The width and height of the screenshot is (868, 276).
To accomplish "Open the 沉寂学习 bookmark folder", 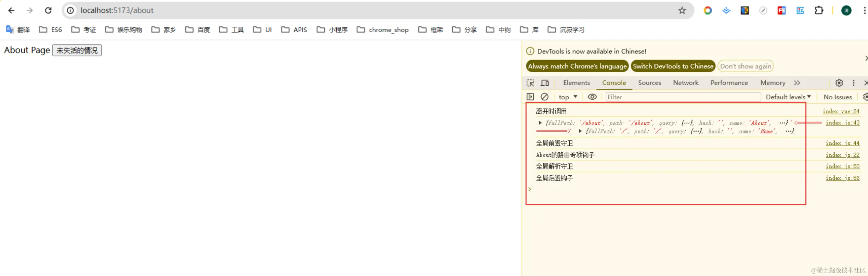I will (x=566, y=30).
